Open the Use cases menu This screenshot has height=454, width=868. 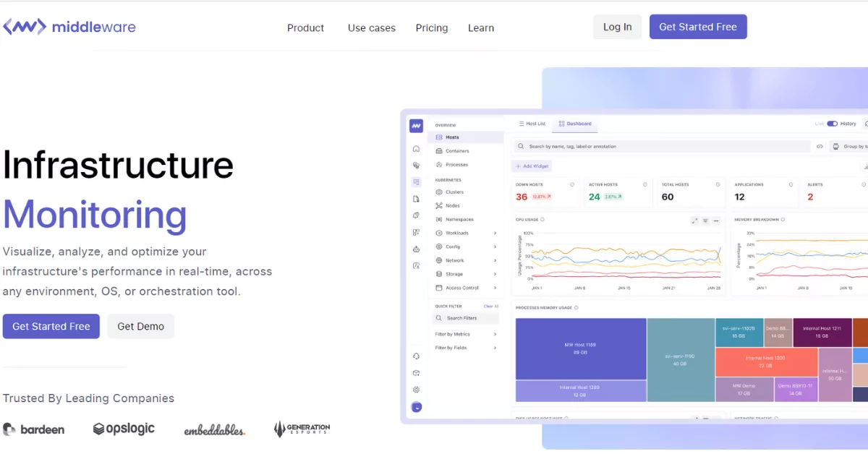coord(372,28)
